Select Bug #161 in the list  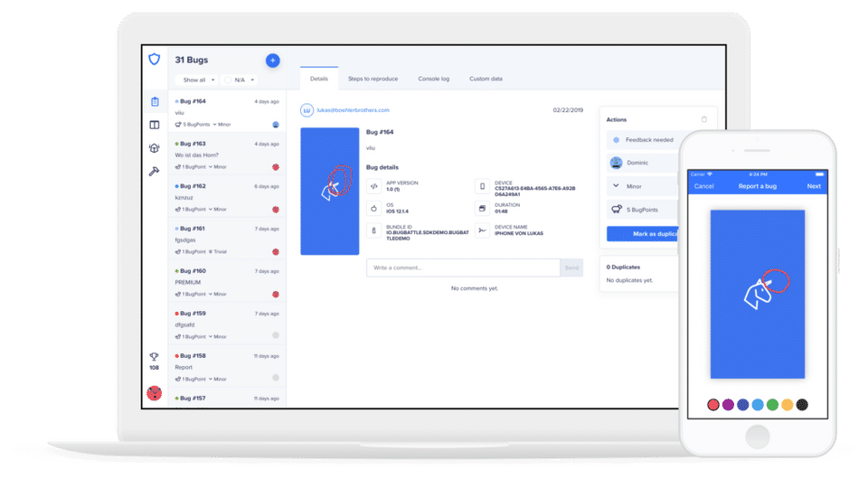pyautogui.click(x=227, y=239)
